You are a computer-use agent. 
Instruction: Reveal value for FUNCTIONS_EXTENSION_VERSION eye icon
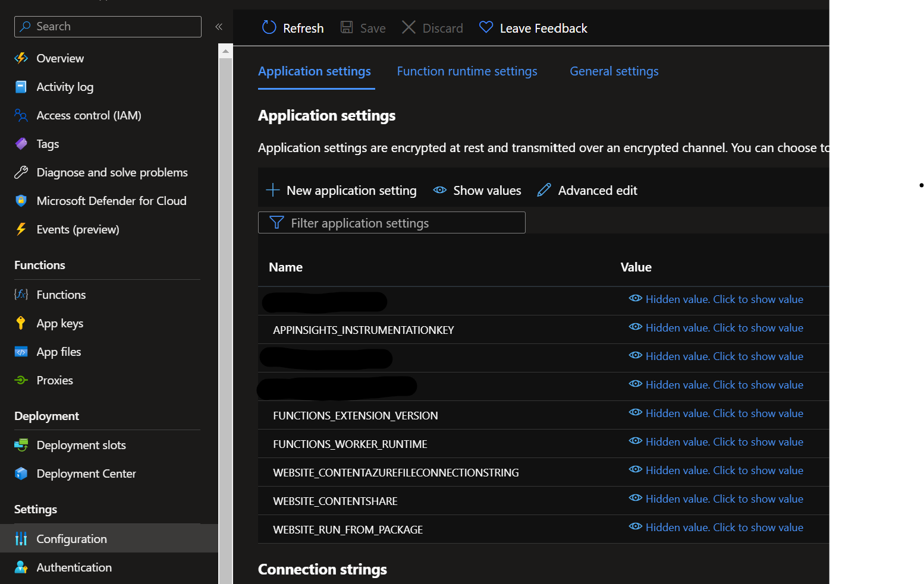click(x=636, y=412)
